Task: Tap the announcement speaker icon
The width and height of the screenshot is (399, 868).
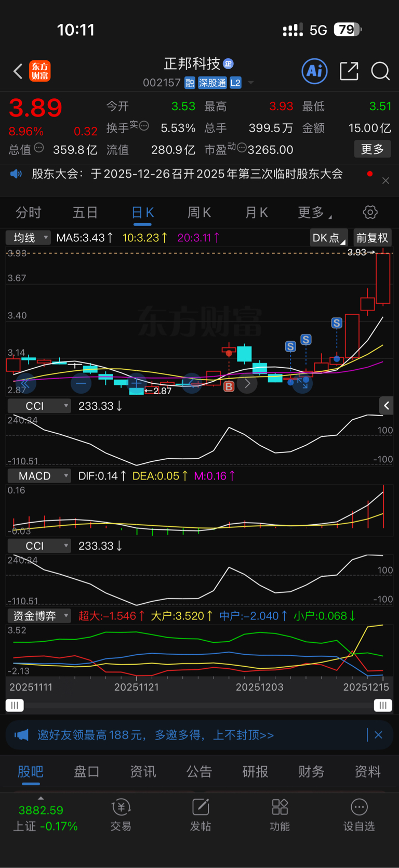Action: 16,174
